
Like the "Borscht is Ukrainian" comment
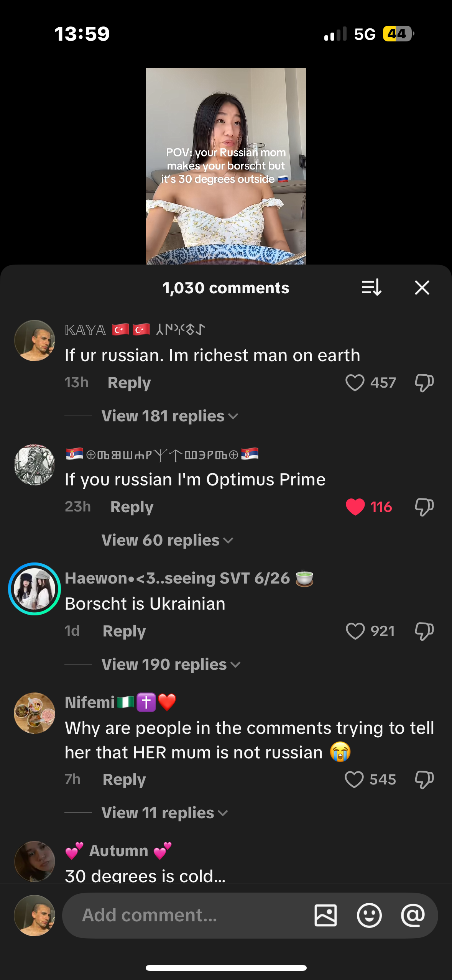point(355,631)
